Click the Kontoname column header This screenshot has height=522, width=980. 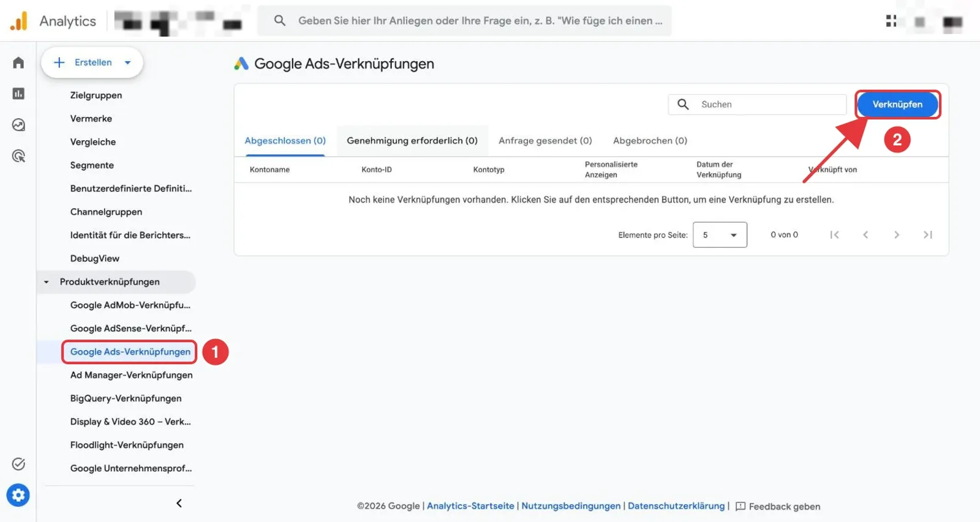pos(269,170)
